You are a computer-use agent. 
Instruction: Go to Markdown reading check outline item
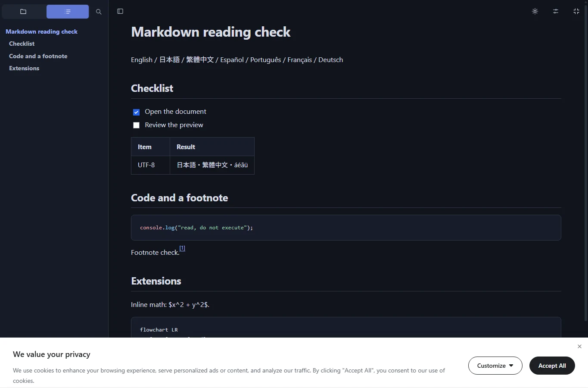(41, 31)
